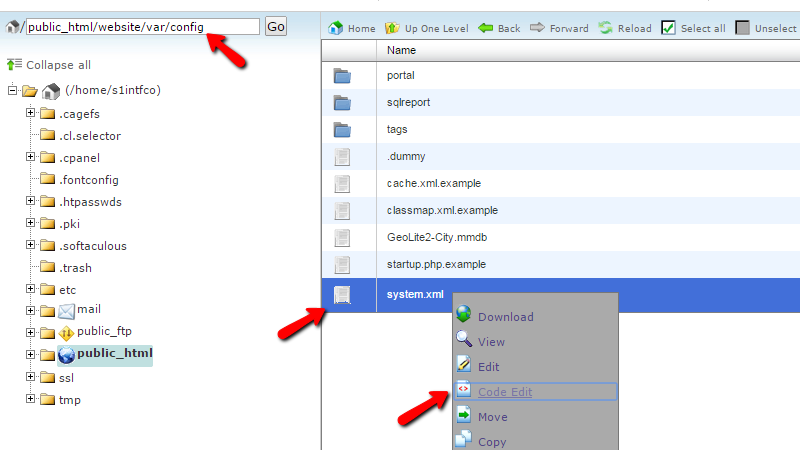Collapse the /home/s1intfco root node
This screenshot has height=450, width=800.
(x=12, y=91)
